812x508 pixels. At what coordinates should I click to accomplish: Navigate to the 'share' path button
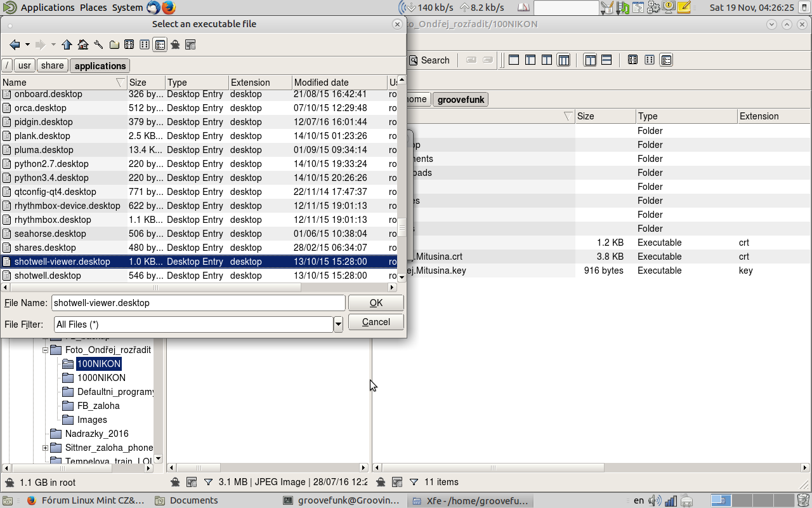tap(52, 65)
